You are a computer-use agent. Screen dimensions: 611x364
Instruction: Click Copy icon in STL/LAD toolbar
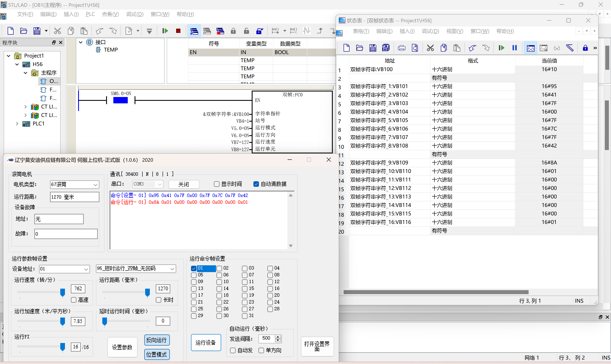(71, 31)
